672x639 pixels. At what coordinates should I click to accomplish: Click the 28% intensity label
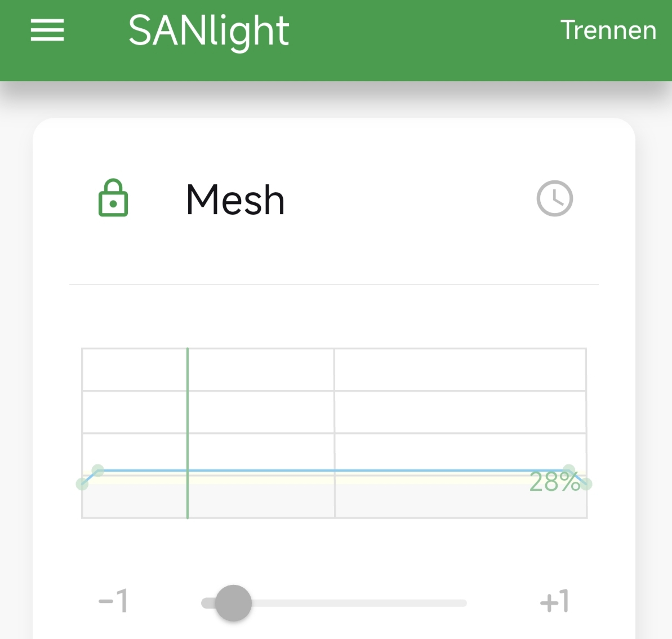pyautogui.click(x=554, y=482)
